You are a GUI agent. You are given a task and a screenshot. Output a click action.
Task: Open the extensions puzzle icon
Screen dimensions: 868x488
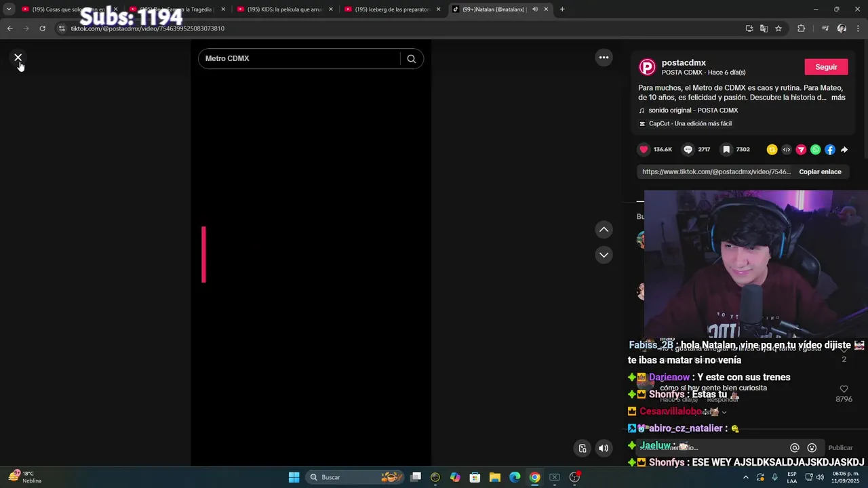(x=801, y=28)
